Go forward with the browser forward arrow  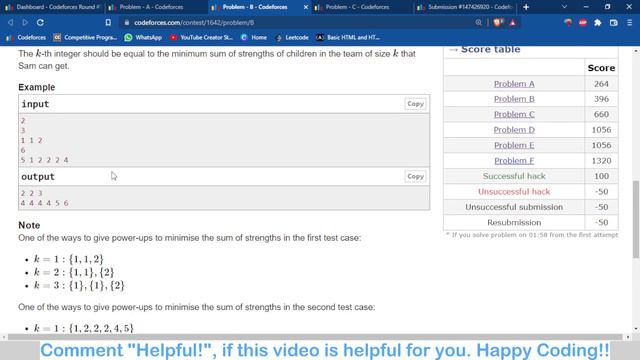pyautogui.click(x=25, y=22)
